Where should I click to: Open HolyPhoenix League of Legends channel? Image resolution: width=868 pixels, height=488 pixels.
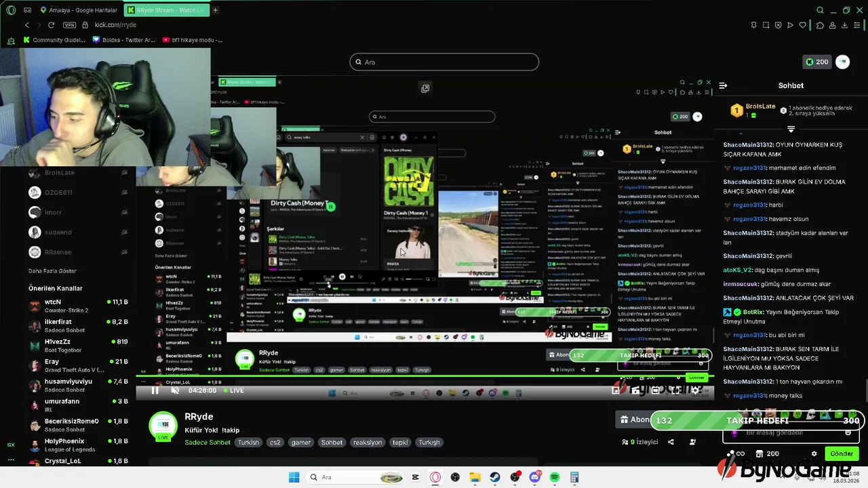[x=78, y=445]
